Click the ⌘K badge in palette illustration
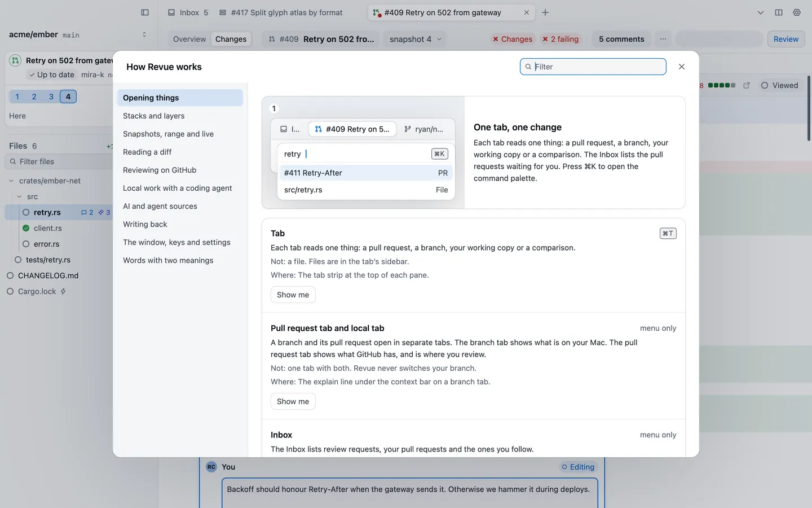 coord(440,154)
